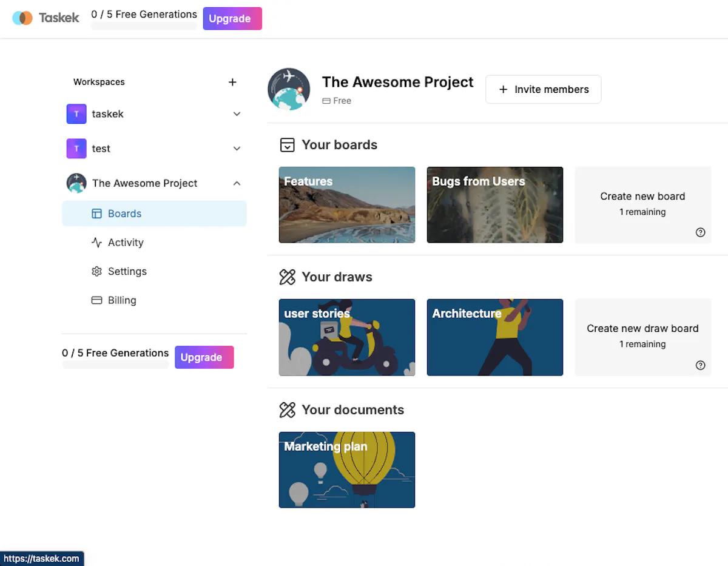
Task: Click the Your draws section pencil icon
Action: coord(287,277)
